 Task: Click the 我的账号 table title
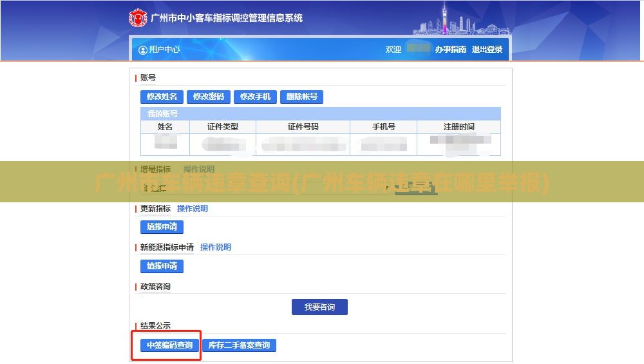click(163, 114)
